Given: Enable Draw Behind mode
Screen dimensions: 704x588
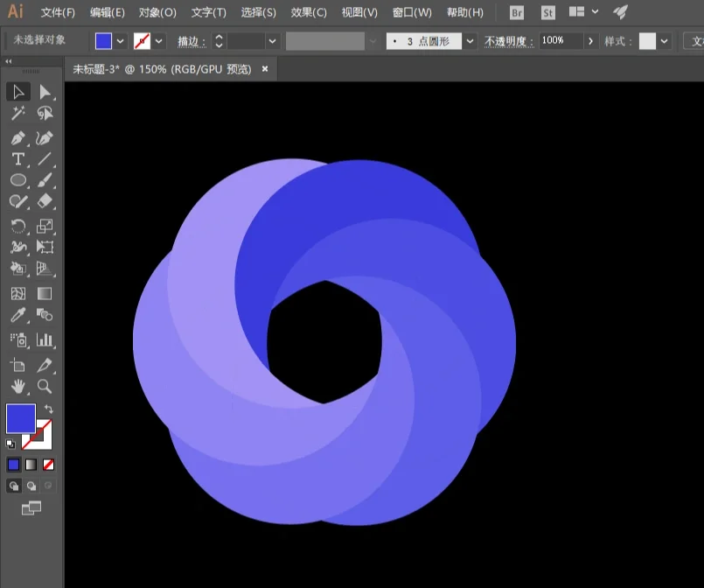Looking at the screenshot, I should tap(31, 486).
